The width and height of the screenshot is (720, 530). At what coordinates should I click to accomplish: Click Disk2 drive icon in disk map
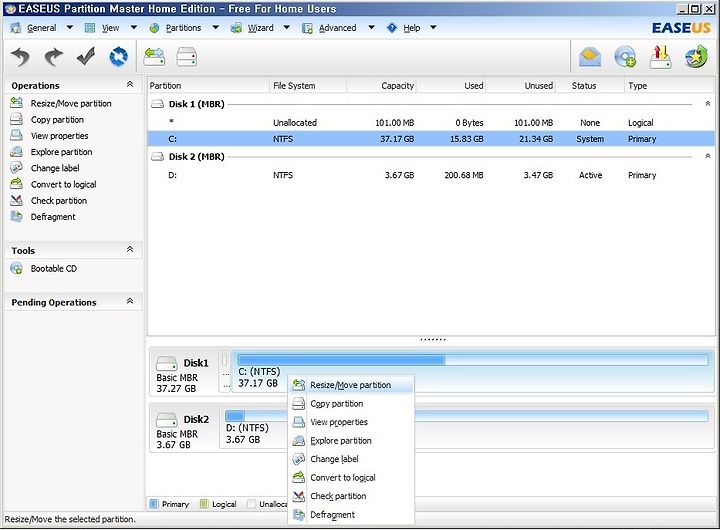pyautogui.click(x=166, y=420)
